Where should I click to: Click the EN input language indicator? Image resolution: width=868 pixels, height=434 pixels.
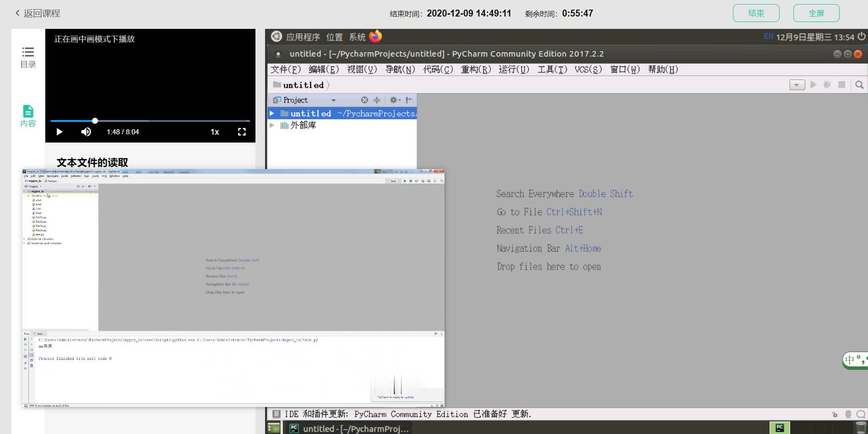click(768, 37)
